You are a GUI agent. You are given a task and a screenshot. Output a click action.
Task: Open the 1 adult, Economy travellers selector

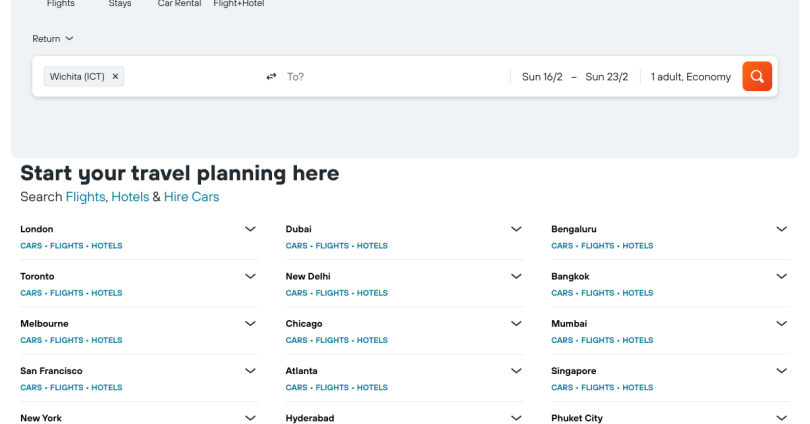691,76
